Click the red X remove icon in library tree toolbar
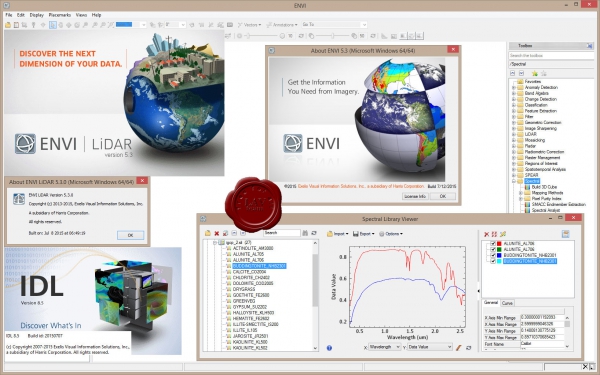The image size is (600, 375). click(x=217, y=233)
